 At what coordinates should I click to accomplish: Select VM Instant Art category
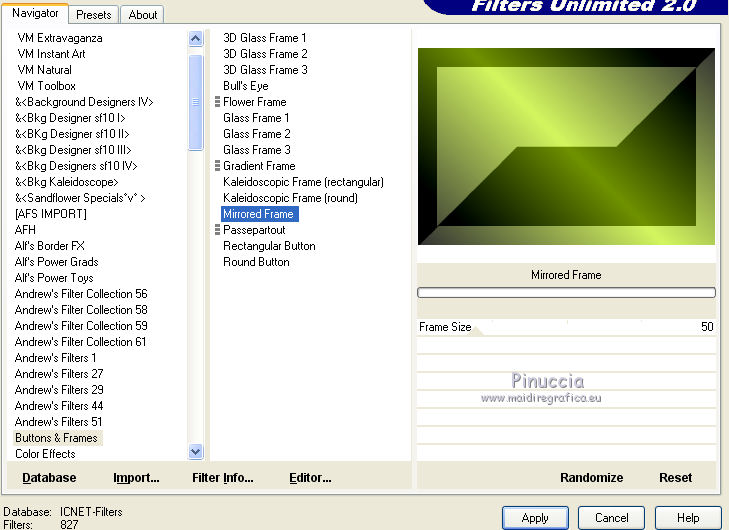coord(52,54)
